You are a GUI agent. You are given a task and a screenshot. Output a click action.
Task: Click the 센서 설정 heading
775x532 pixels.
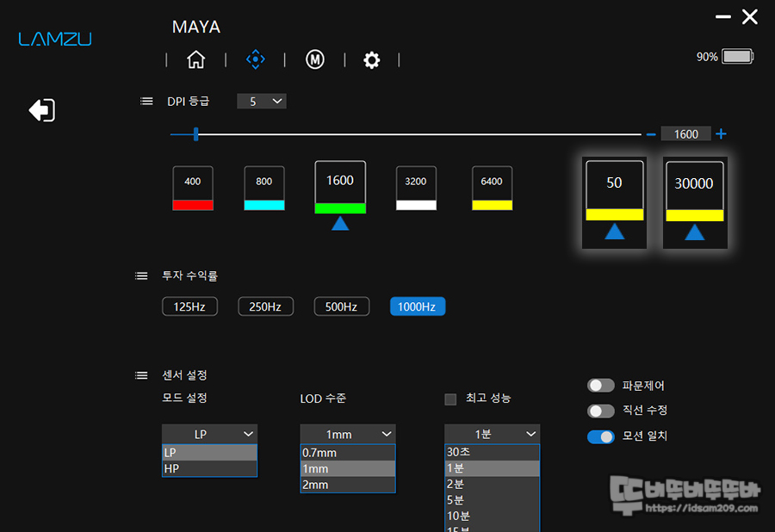185,375
